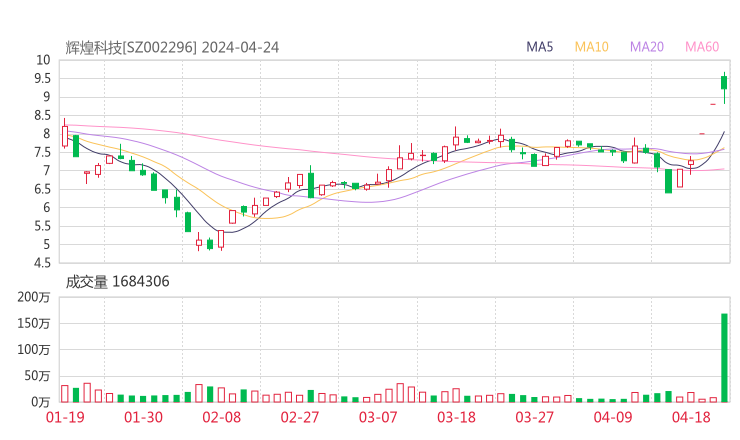Click the 50万 volume axis label

click(x=37, y=376)
